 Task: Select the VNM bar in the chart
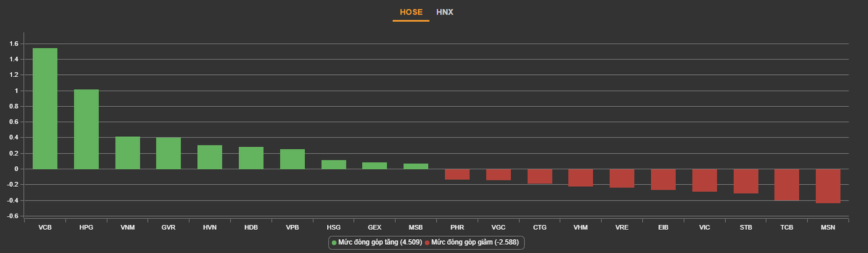pos(127,152)
